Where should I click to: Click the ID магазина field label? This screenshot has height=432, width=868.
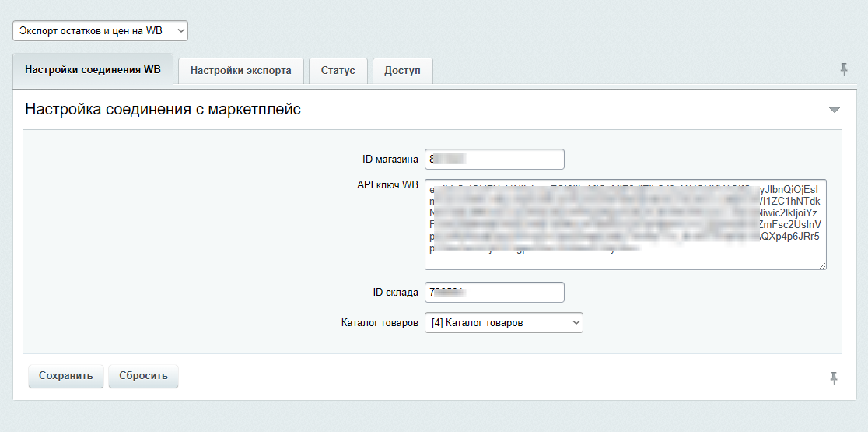[x=390, y=159]
